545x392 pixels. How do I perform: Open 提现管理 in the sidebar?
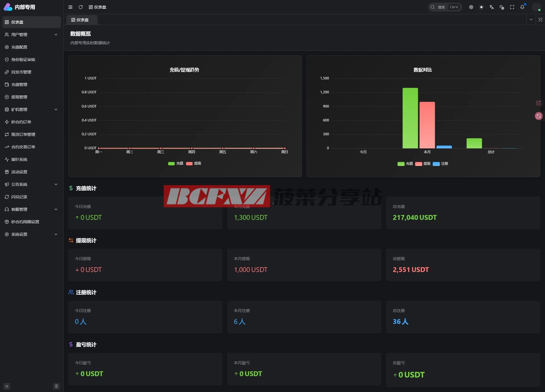pos(19,97)
